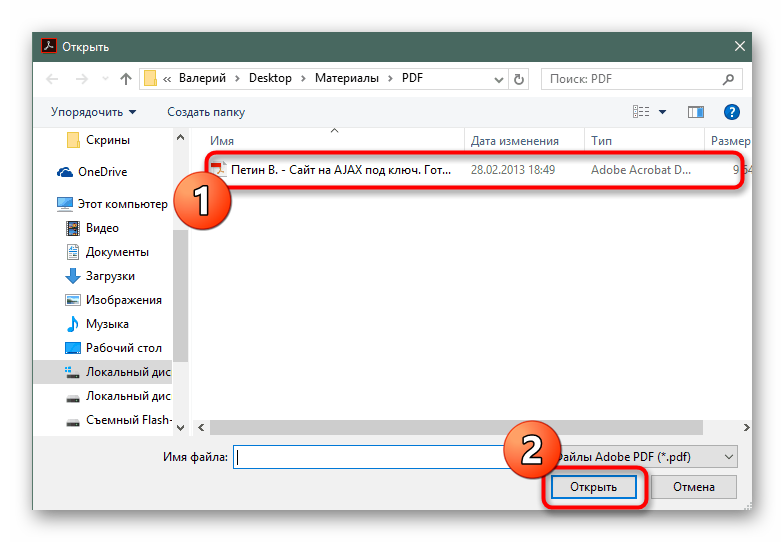Select OneDrive in navigation pane
This screenshot has height=542, width=784.
point(102,172)
